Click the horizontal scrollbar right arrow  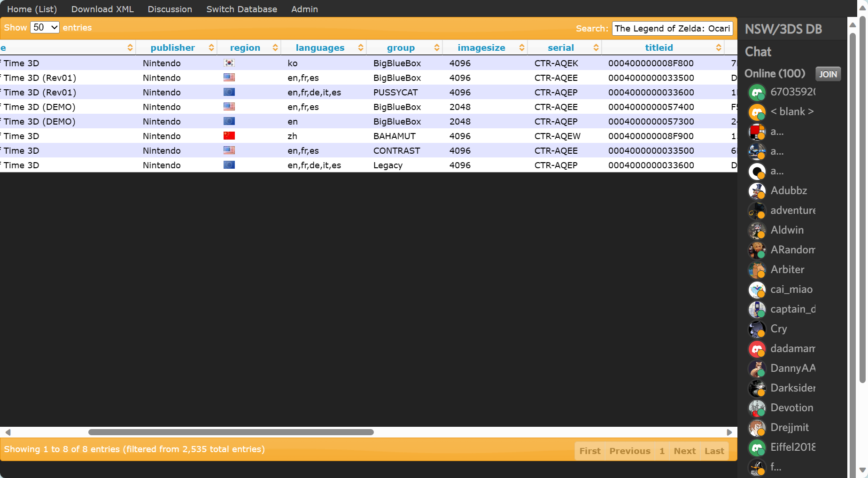[729, 432]
